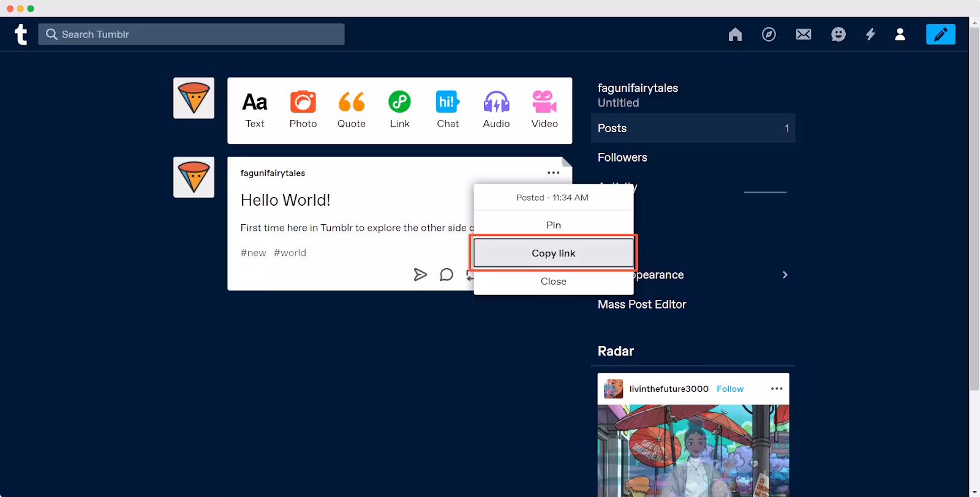This screenshot has height=497, width=980.
Task: Open the Home dashboard icon
Action: coord(735,34)
